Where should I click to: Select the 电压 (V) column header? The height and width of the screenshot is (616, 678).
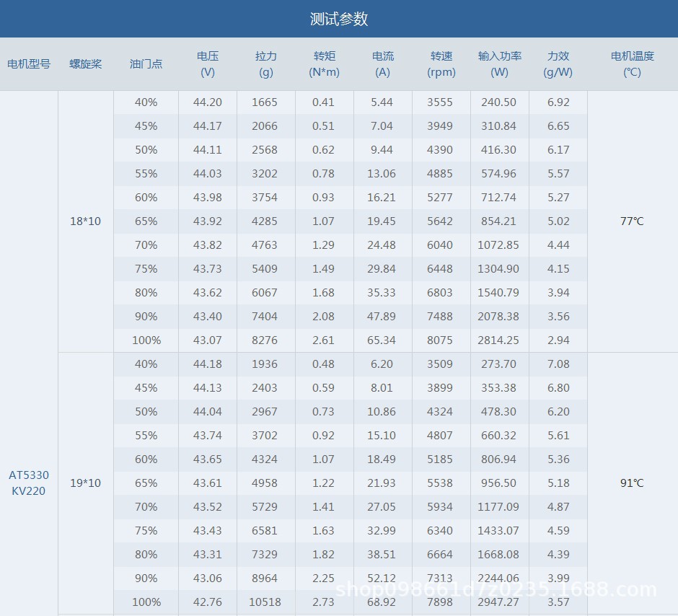tap(208, 64)
